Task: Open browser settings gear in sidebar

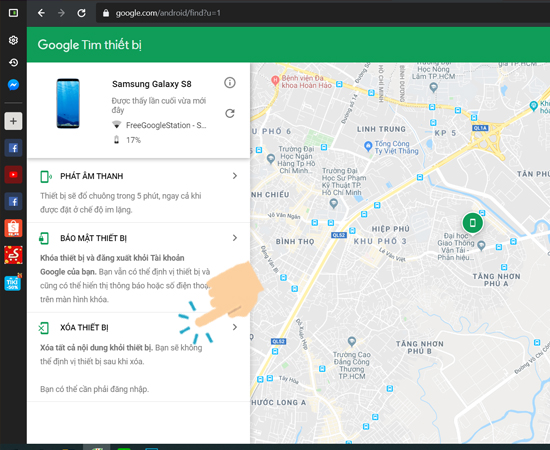Action: pos(13,40)
